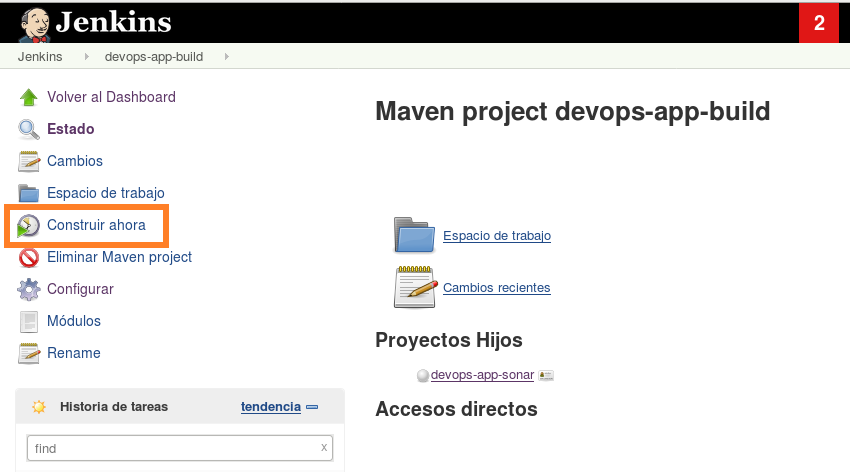Select Volver al Dashboard in sidebar
Image resolution: width=850 pixels, height=472 pixels.
(111, 97)
